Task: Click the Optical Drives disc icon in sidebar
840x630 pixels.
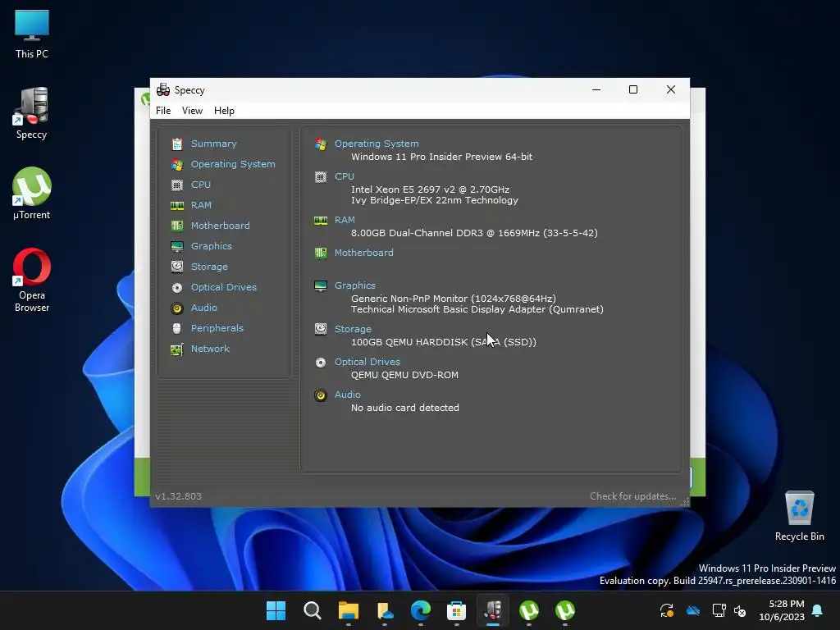Action: [x=177, y=288]
